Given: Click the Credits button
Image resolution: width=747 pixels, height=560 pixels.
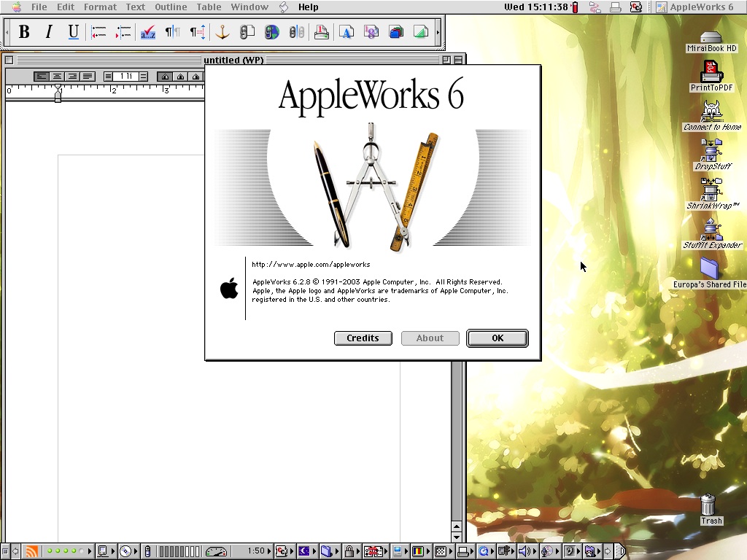Looking at the screenshot, I should click(x=363, y=338).
